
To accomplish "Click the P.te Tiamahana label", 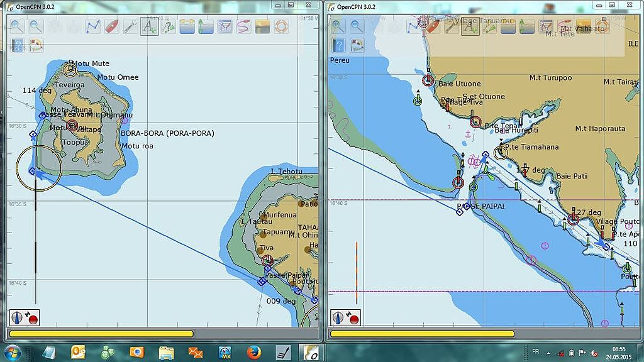I will [x=531, y=147].
